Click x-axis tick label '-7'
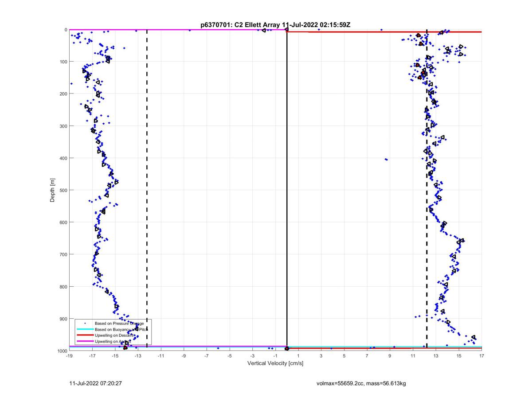This screenshot has height=394, width=532. (x=207, y=356)
